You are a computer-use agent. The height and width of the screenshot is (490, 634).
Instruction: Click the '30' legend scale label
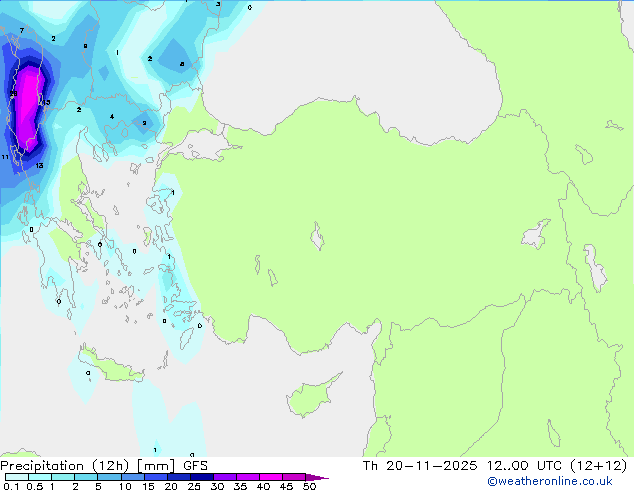[217, 486]
